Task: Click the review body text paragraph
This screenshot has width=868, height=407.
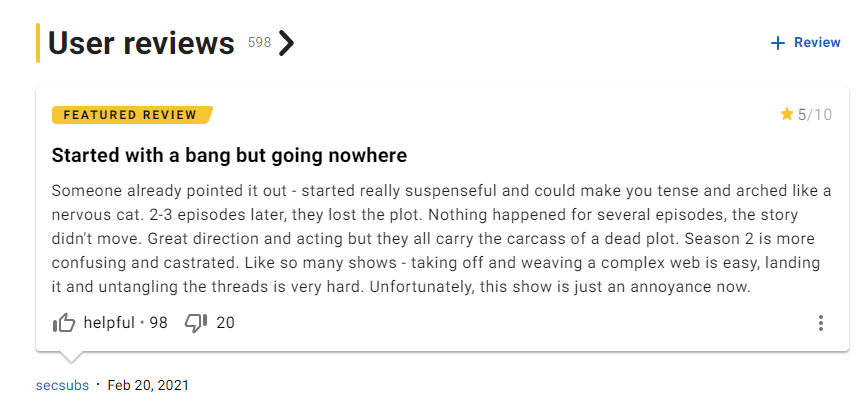Action: (441, 239)
